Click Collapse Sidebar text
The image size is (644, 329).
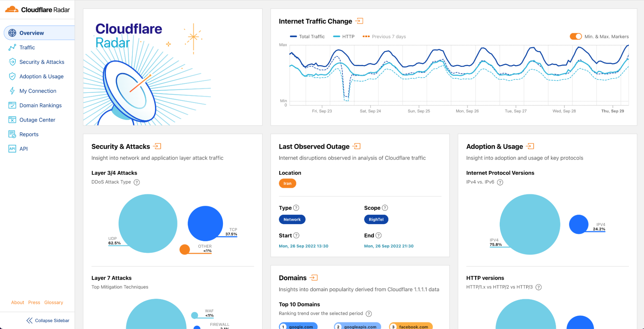(52, 321)
